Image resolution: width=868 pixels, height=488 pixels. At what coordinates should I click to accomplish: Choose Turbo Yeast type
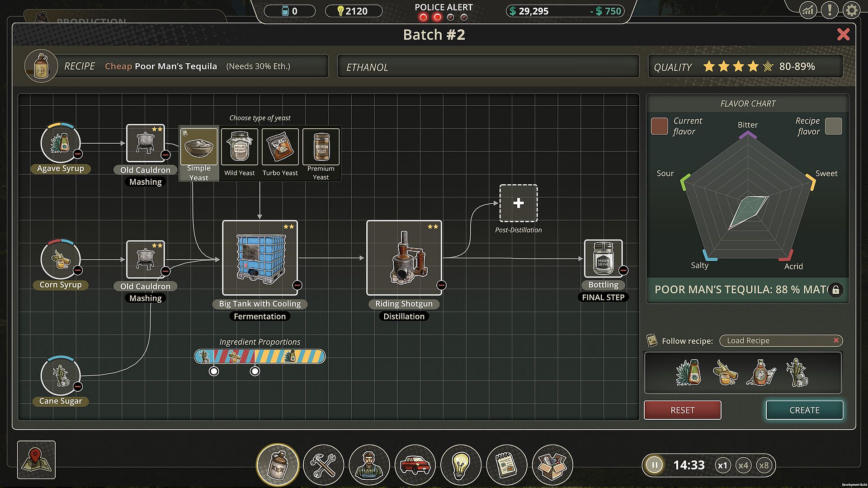(280, 147)
